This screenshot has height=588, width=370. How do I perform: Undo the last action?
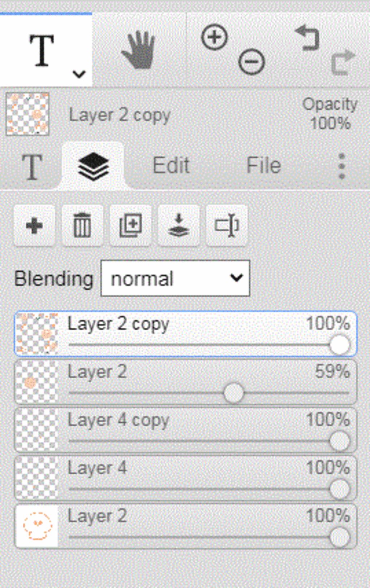tap(307, 38)
